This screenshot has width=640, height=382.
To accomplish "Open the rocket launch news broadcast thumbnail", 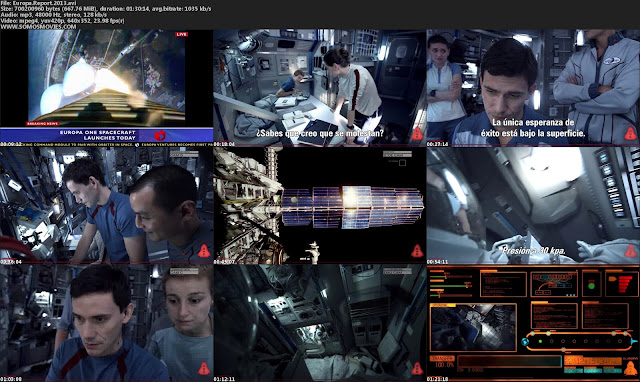I will point(107,88).
